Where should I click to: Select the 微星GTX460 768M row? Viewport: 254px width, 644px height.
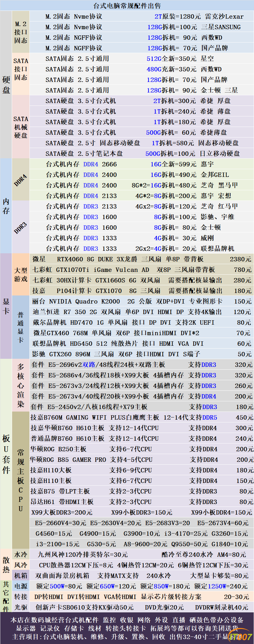coord(142,333)
